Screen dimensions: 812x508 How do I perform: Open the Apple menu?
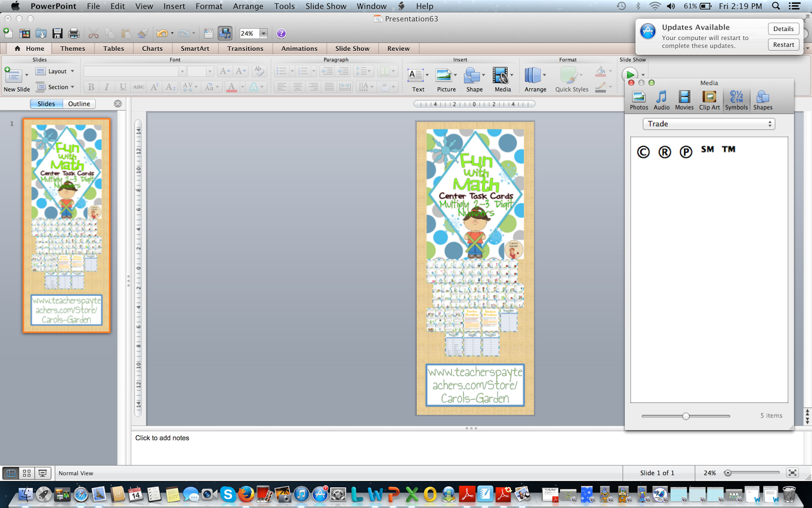(x=15, y=6)
